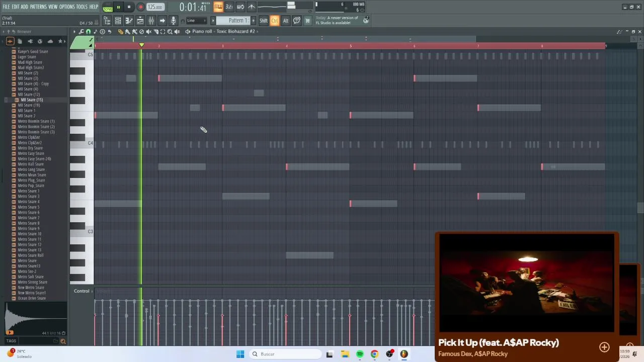
Task: Select the browser plugin database tab icon
Action: 30,41
